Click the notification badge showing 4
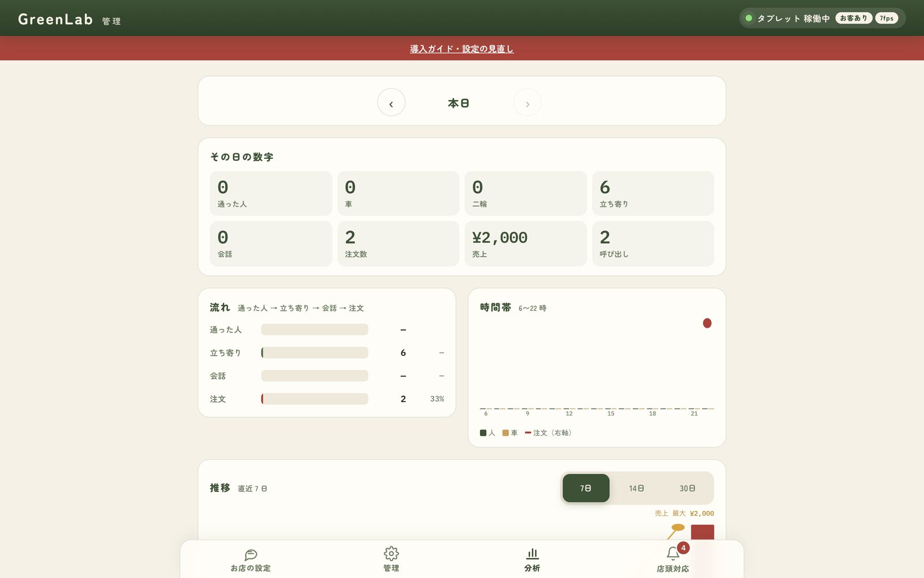Viewport: 924px width, 578px height. point(683,548)
